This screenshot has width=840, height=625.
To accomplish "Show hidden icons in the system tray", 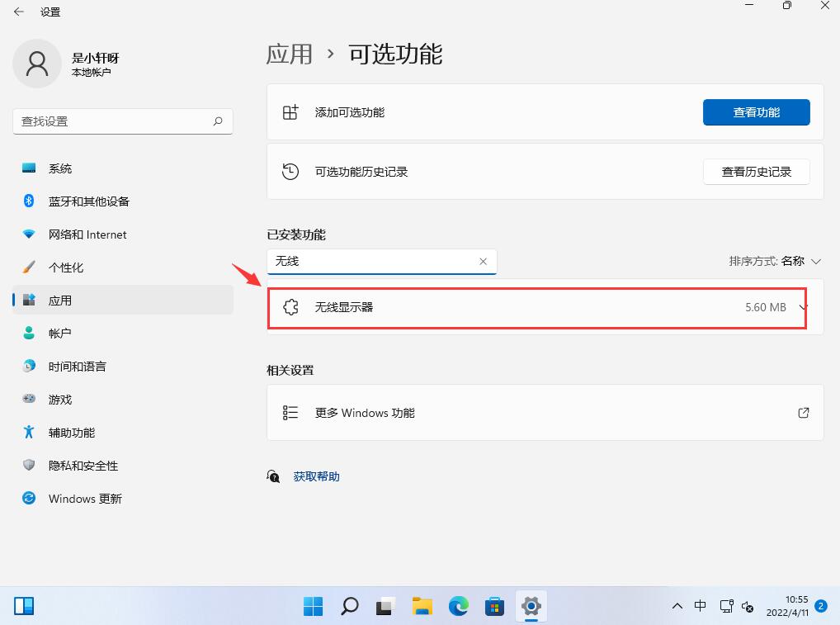I will pyautogui.click(x=677, y=605).
